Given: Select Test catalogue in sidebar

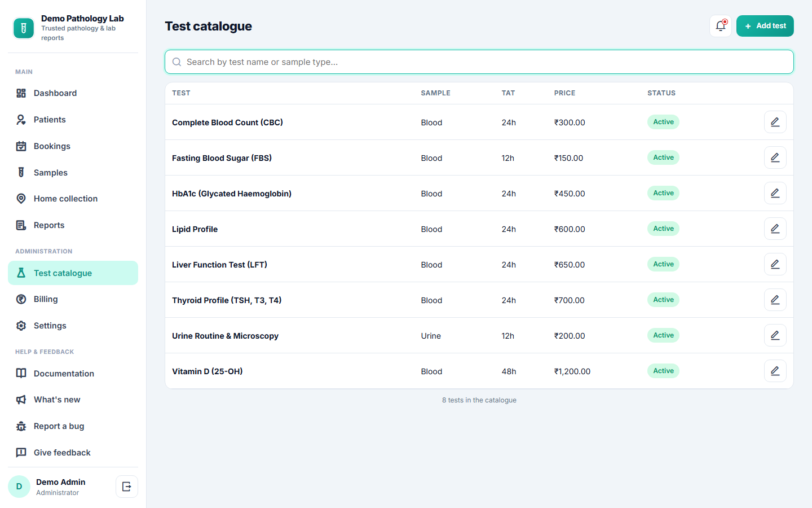Looking at the screenshot, I should click(x=73, y=273).
